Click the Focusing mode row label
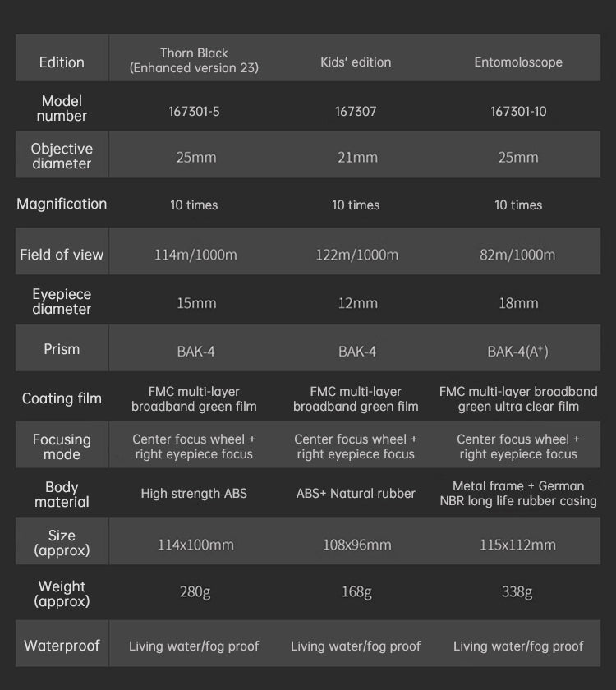 [62, 447]
